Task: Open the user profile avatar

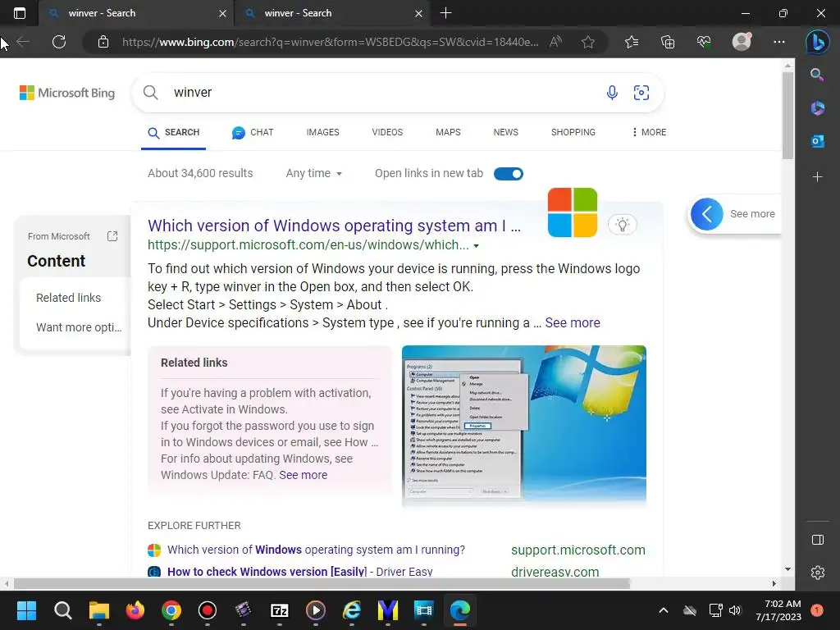Action: point(742,42)
